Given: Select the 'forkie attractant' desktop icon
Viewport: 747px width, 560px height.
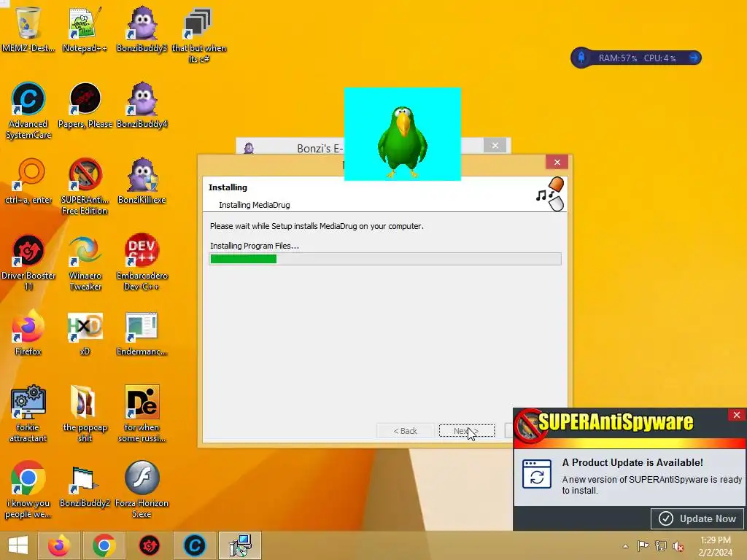Looking at the screenshot, I should click(28, 414).
